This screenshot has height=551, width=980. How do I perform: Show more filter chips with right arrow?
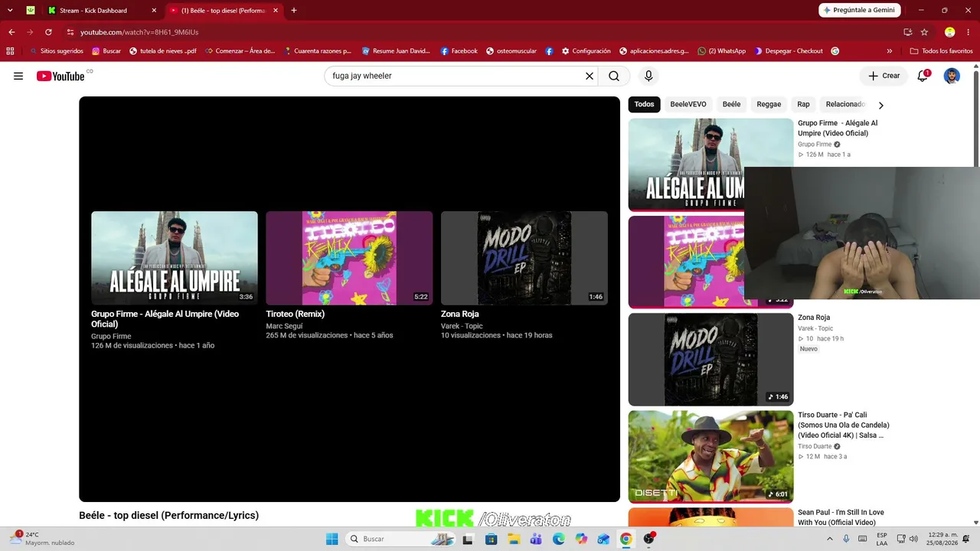(x=880, y=105)
